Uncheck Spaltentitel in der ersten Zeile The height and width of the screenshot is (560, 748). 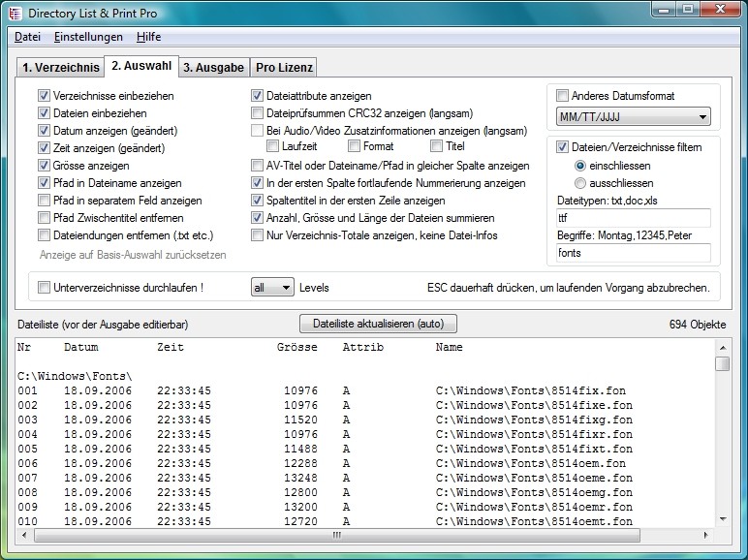257,201
